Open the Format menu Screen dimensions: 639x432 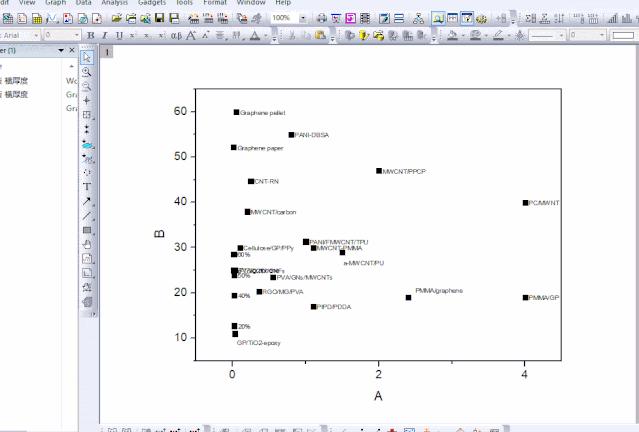pyautogui.click(x=215, y=2)
